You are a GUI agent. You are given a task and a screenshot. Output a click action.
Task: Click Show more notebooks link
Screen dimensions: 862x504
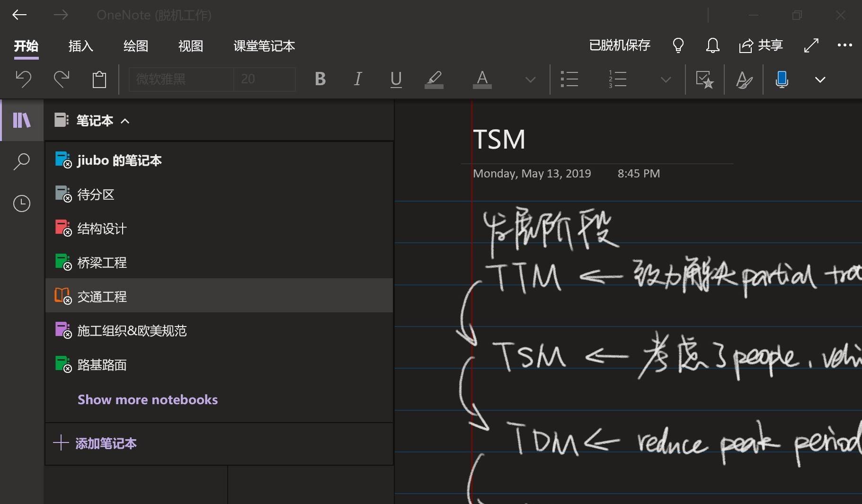click(x=148, y=400)
